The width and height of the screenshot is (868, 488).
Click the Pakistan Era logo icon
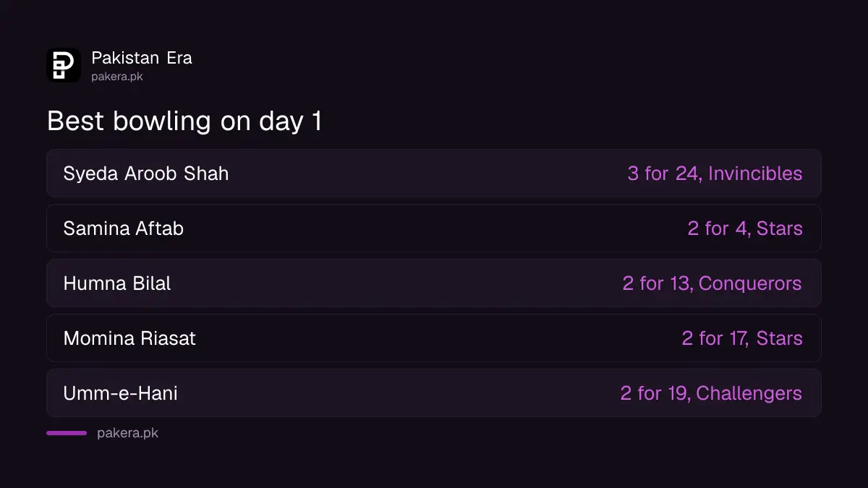64,65
